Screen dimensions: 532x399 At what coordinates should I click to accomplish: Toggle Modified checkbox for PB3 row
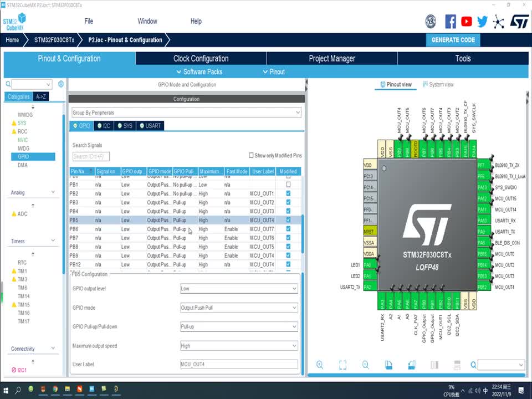288,202
